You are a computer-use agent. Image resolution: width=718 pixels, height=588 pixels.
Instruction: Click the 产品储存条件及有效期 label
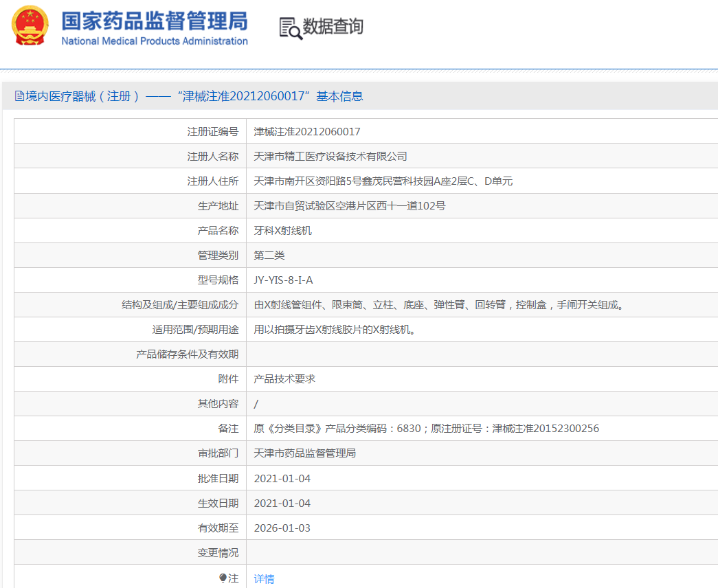tap(188, 354)
